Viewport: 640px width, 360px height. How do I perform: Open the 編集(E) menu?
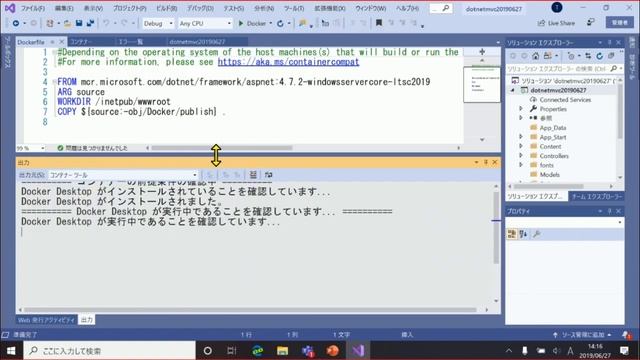click(64, 8)
